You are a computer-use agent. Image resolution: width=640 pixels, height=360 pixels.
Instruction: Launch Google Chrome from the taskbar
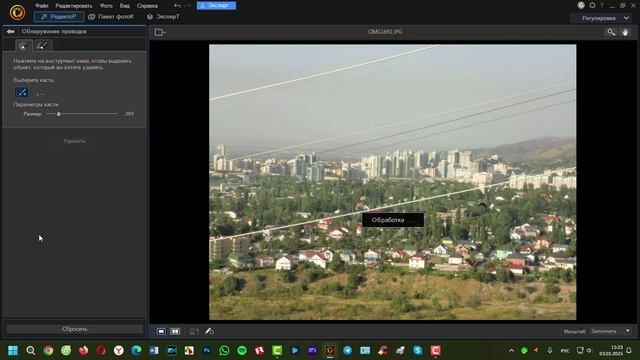48,351
